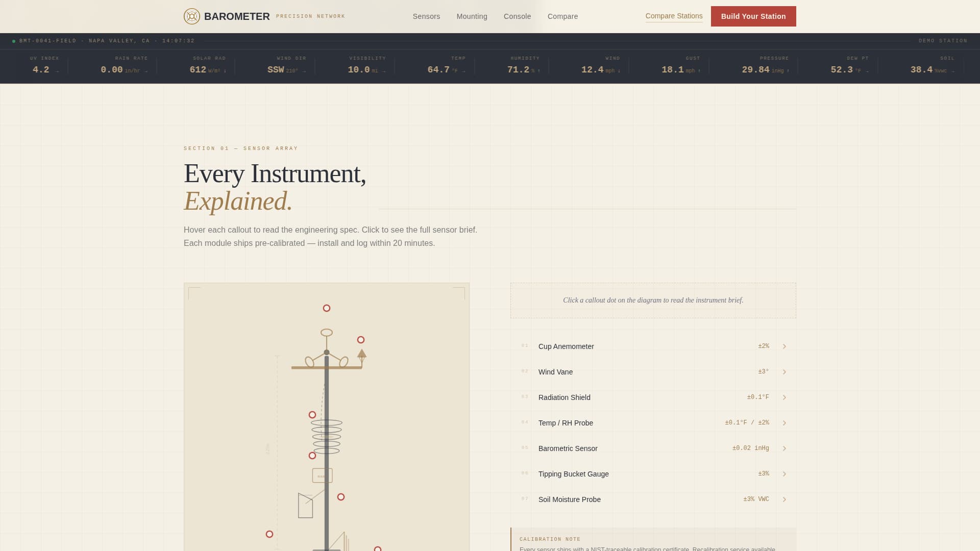The image size is (980, 551).
Task: Click the Build Your Station button
Action: tap(753, 16)
